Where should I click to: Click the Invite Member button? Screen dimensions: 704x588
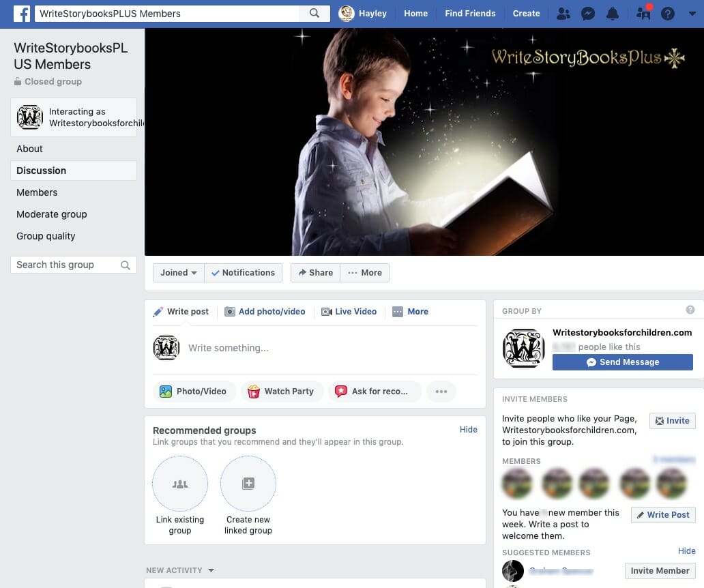point(660,571)
